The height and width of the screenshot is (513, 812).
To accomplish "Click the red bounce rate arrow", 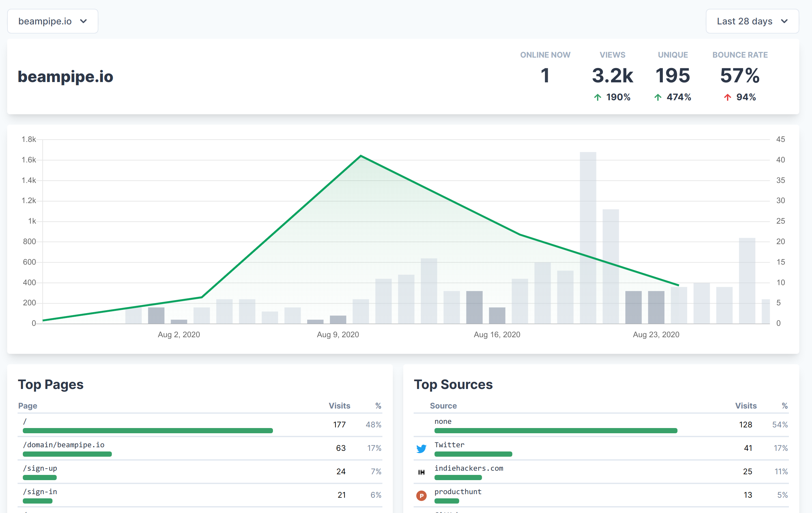I will point(727,97).
